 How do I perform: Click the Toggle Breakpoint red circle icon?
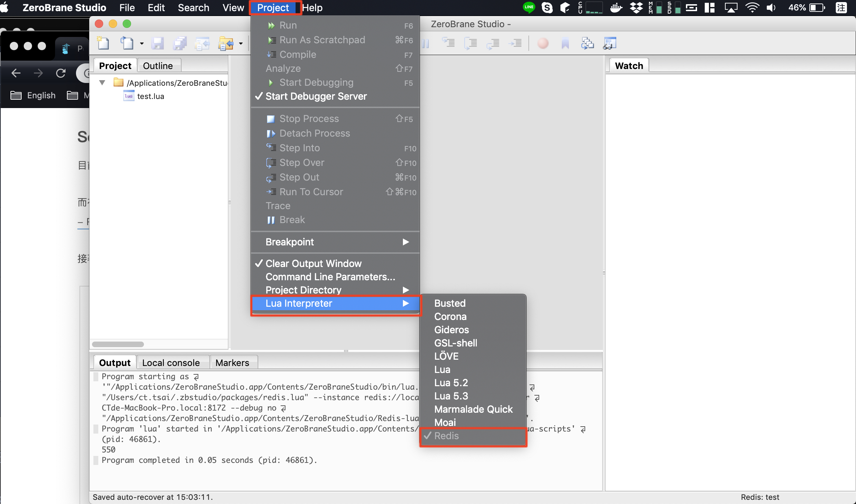pyautogui.click(x=543, y=44)
